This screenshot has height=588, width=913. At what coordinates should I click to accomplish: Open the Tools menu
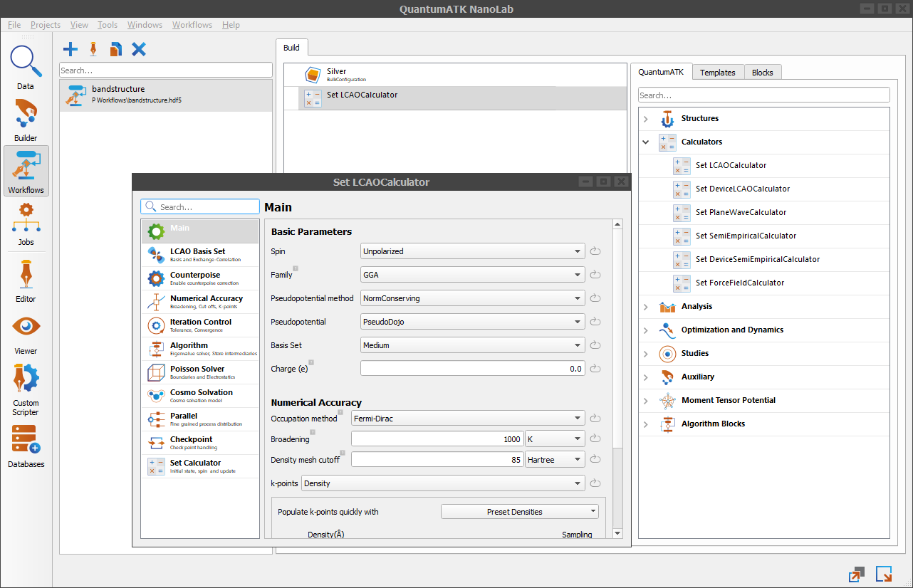108,25
